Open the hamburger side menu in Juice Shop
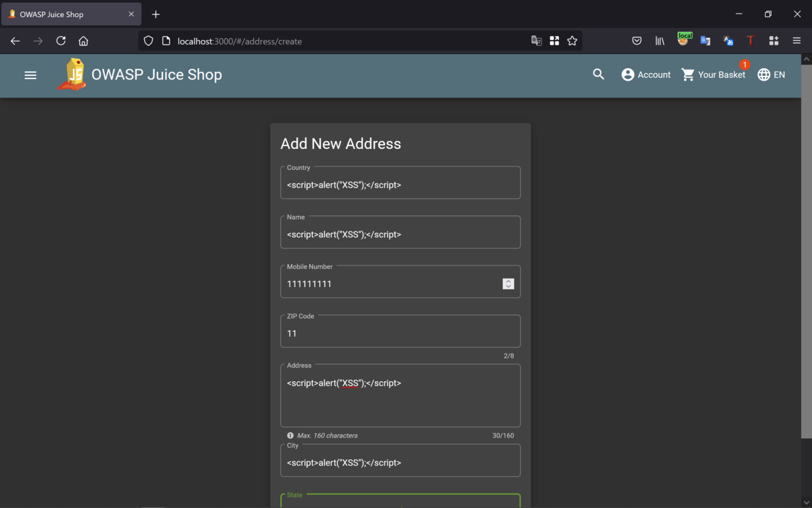Image resolution: width=812 pixels, height=508 pixels. (x=30, y=75)
